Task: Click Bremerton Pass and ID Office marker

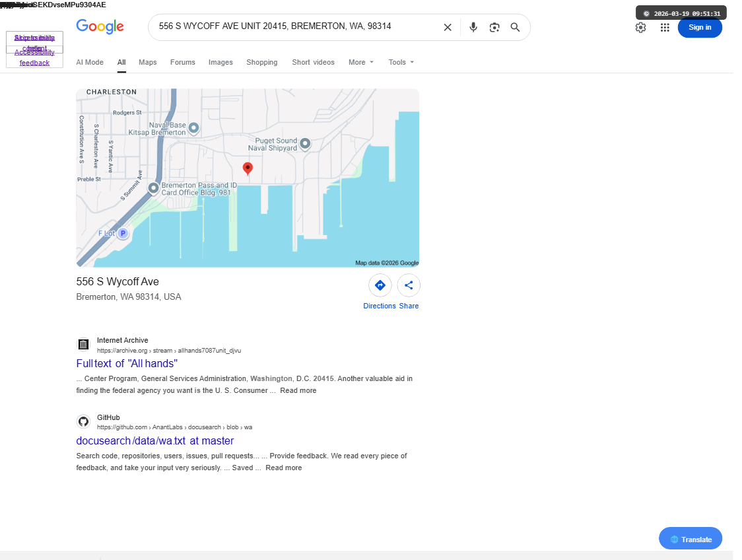Action: [x=153, y=188]
